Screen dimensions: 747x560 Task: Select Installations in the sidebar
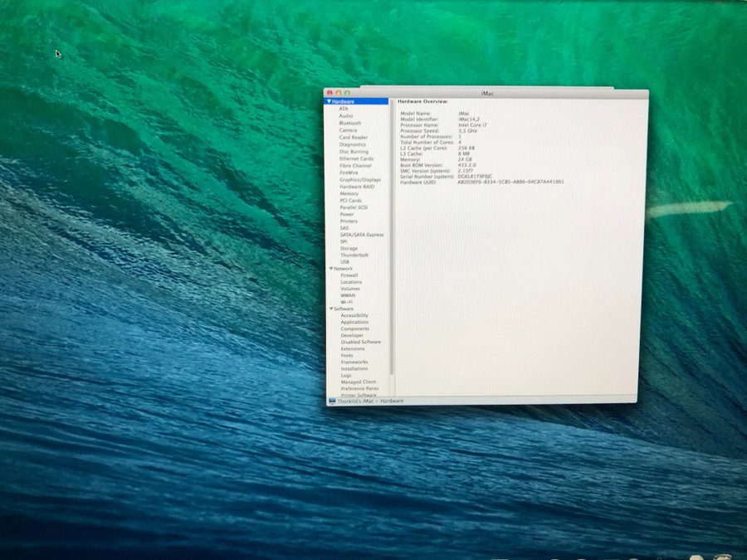[354, 368]
